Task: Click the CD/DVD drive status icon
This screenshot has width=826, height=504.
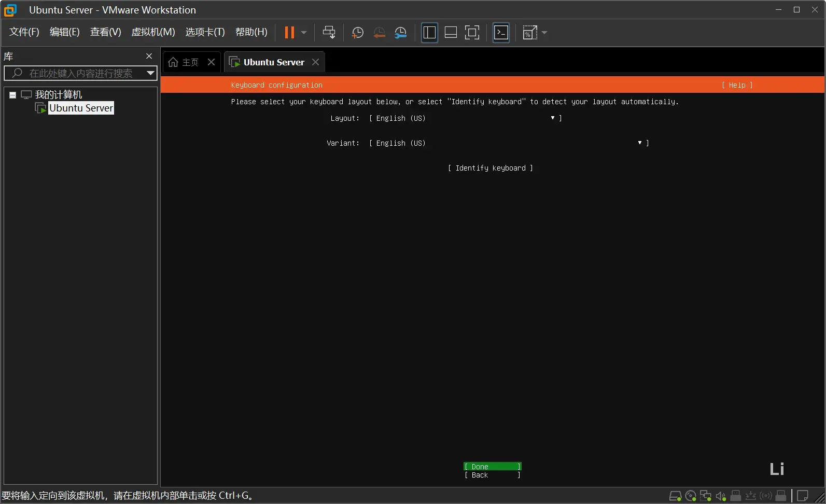Action: pyautogui.click(x=691, y=496)
